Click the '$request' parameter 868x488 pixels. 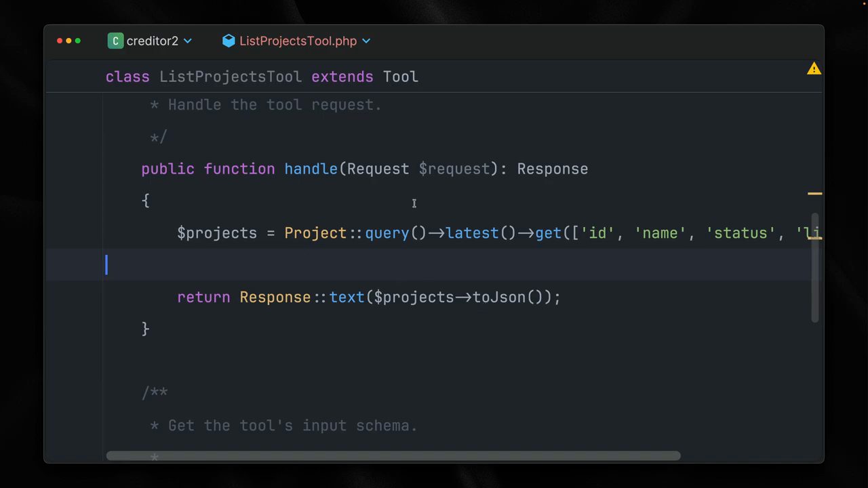point(454,169)
